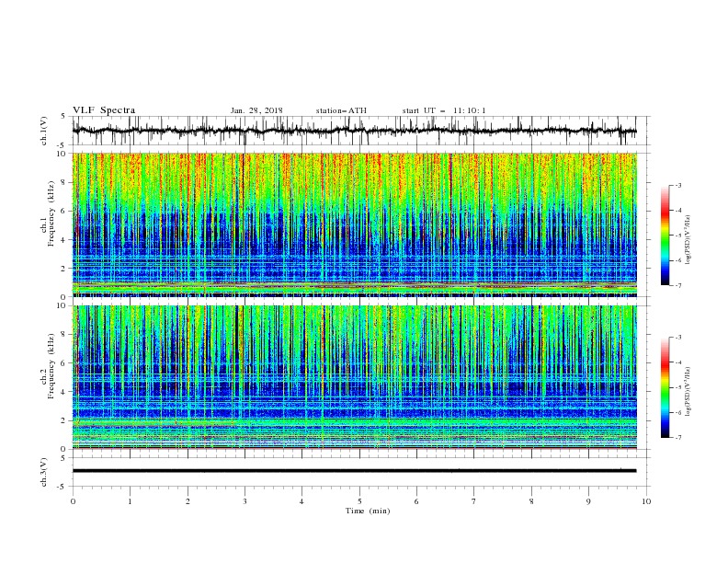
Task: Click the 'ch.3(V)' axis label
Action: point(44,473)
